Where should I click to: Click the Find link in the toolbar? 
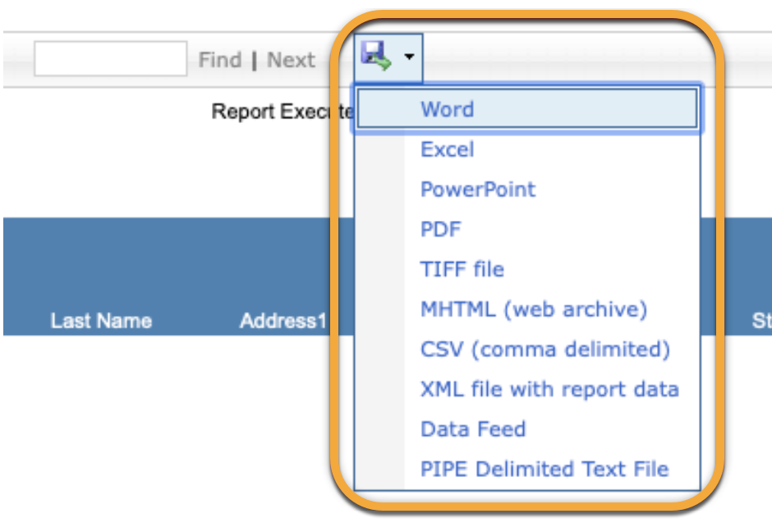click(219, 60)
